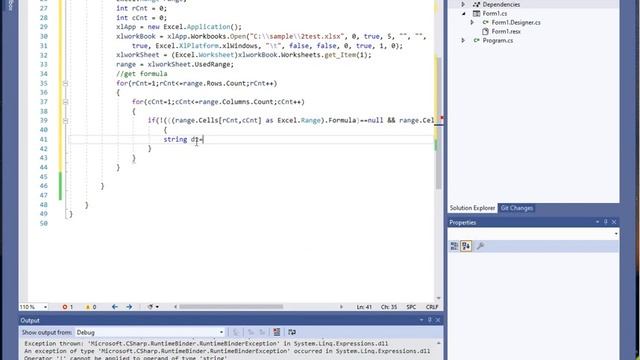Click the Property Pages wrench icon

point(480,246)
